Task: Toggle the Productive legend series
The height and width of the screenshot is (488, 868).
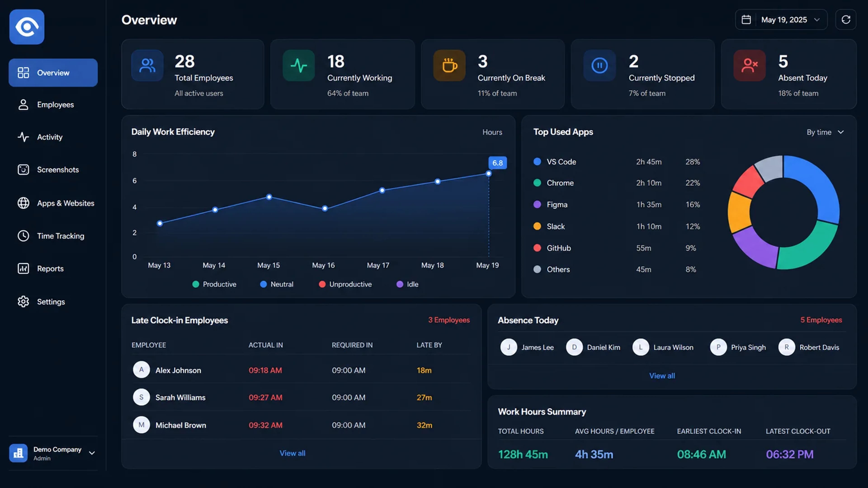Action: [x=214, y=284]
